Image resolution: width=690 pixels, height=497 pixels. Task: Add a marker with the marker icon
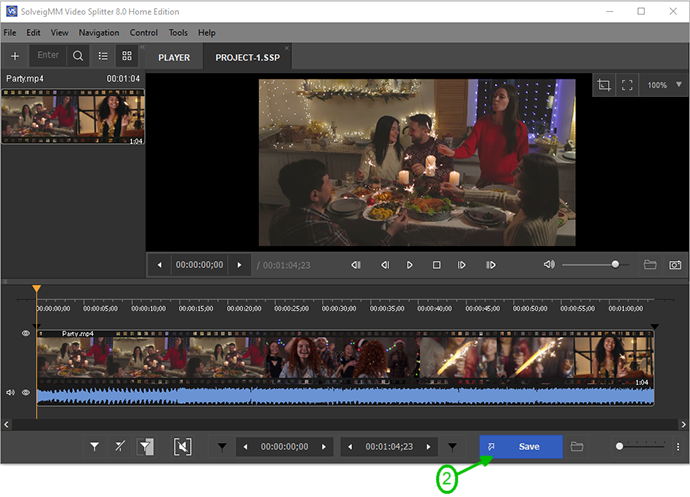[95, 447]
